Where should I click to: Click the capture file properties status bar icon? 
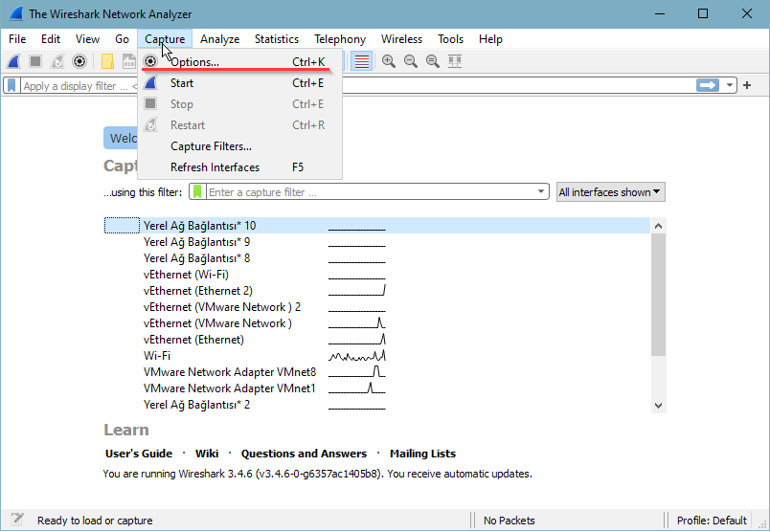(x=17, y=520)
